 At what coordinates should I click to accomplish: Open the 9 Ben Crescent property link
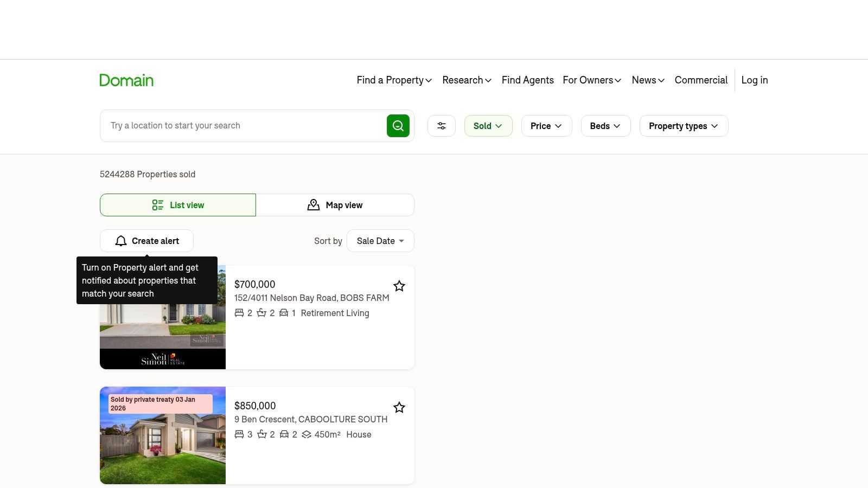(x=311, y=419)
